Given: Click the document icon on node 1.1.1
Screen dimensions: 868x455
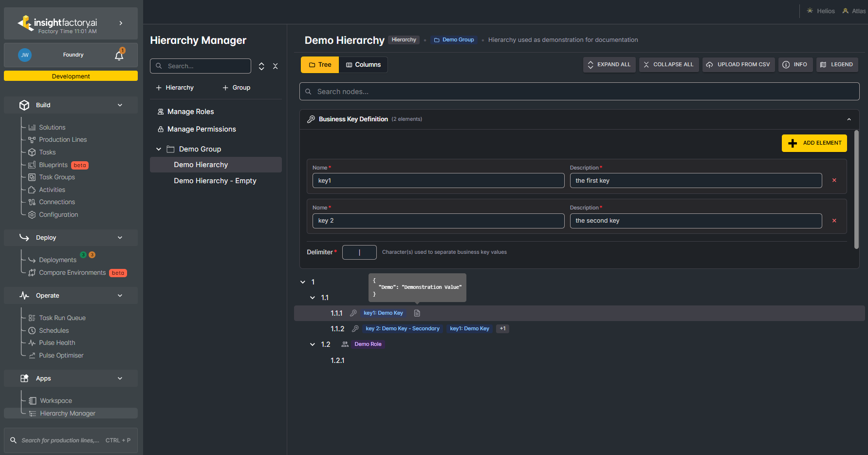Looking at the screenshot, I should point(417,313).
